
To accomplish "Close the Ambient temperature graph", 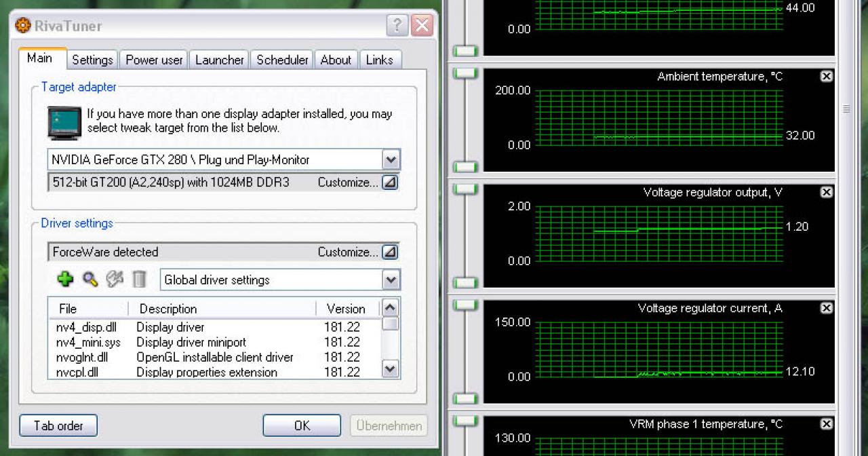I will point(826,77).
